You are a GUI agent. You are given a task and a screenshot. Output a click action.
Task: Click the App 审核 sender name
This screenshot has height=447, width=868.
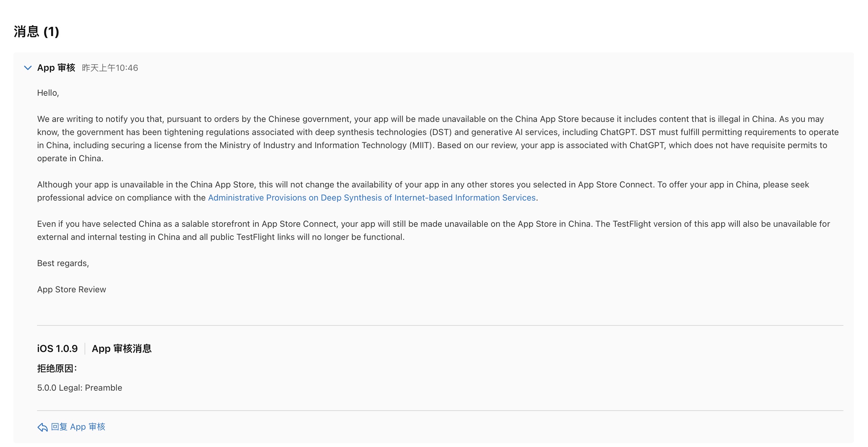click(56, 68)
